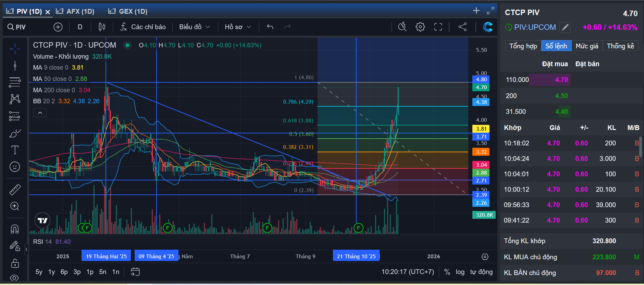Image resolution: width=644 pixels, height=285 pixels.
Task: Share the chart via the share icon
Action: (462, 27)
